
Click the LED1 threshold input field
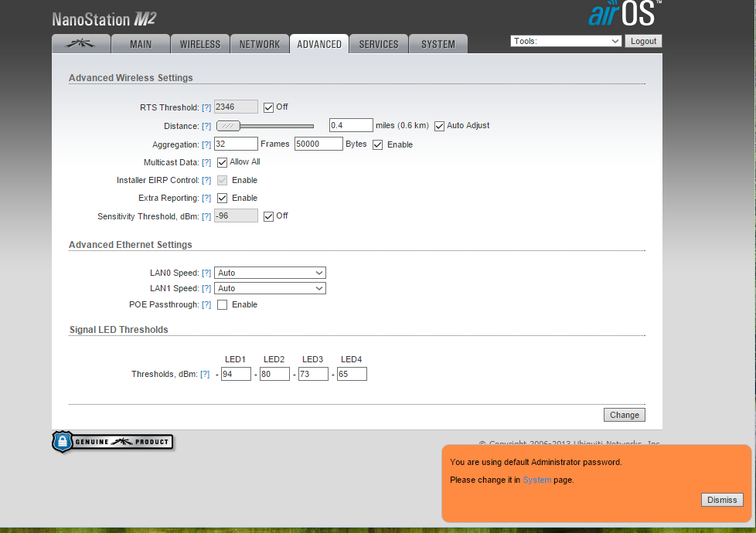click(x=236, y=374)
